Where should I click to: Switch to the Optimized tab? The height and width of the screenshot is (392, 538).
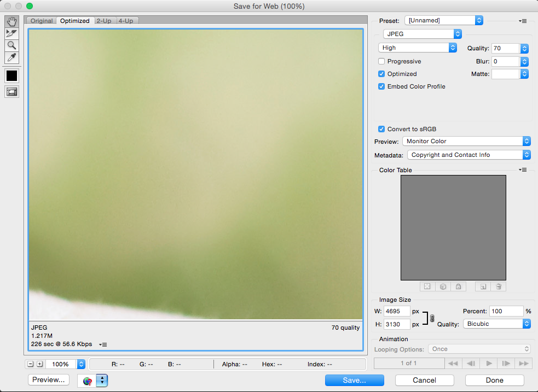[x=75, y=21]
